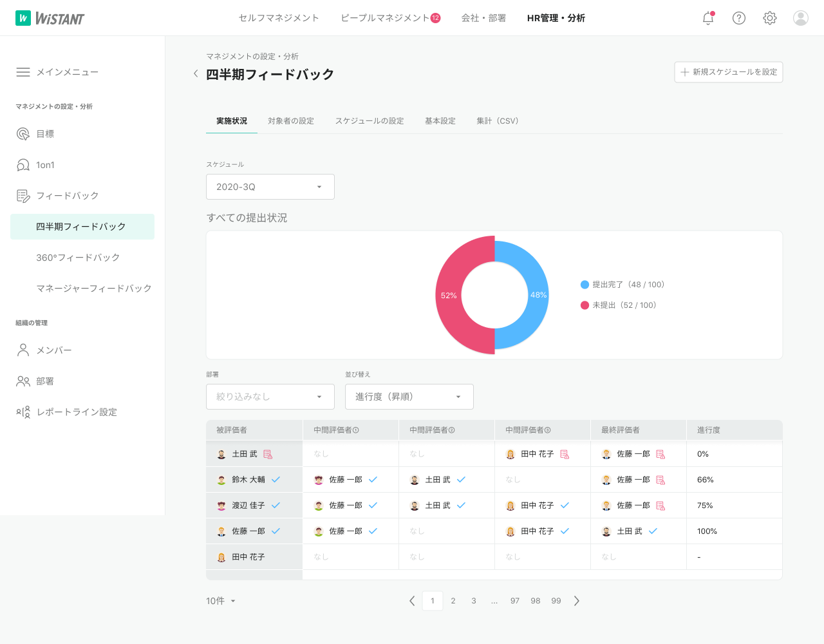The height and width of the screenshot is (644, 824).
Task: Open the 2020-3Q schedule dropdown
Action: coord(270,187)
